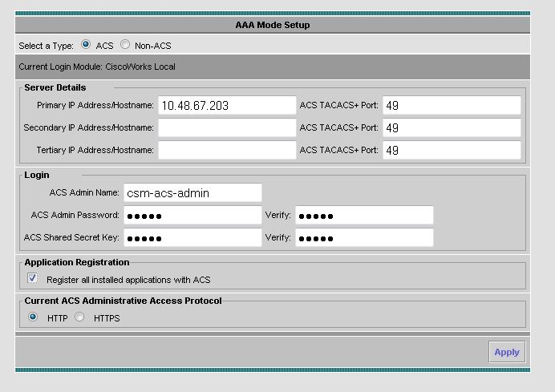Focus the tertiary server's ACS TACACS+ Port field

click(x=452, y=150)
